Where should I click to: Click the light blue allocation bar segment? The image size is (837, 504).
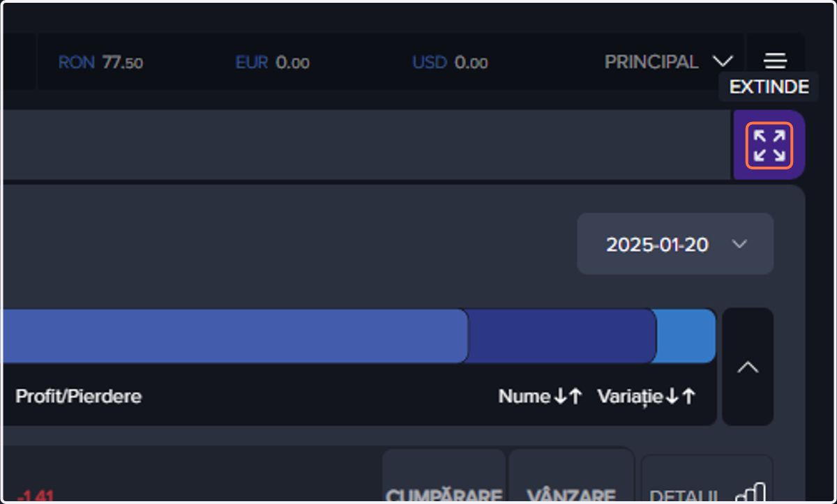coord(685,336)
